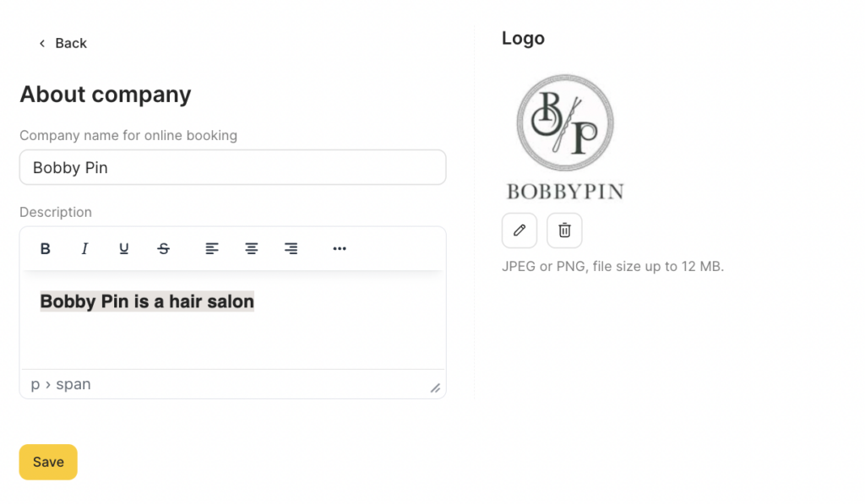Click the text 'Bobby Pin is a hair salon'
Screen dimensions: 865x504
[147, 301]
